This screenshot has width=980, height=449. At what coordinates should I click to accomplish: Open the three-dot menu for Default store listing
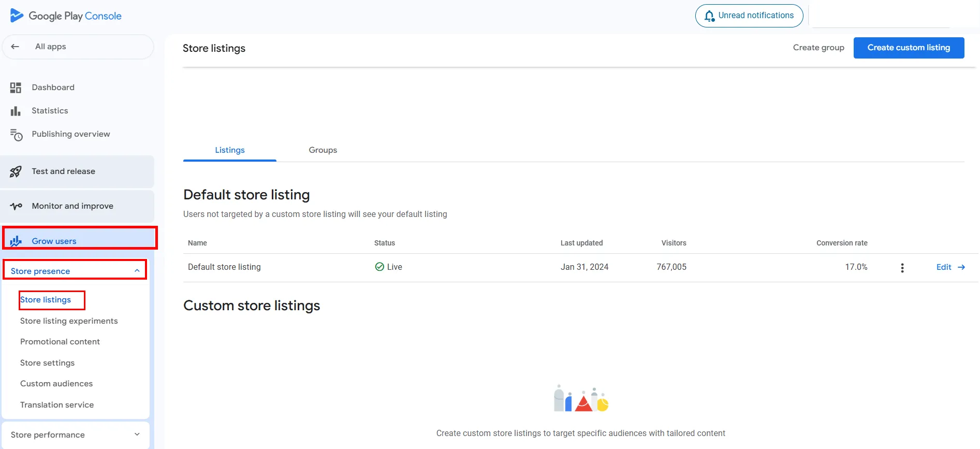click(x=902, y=268)
